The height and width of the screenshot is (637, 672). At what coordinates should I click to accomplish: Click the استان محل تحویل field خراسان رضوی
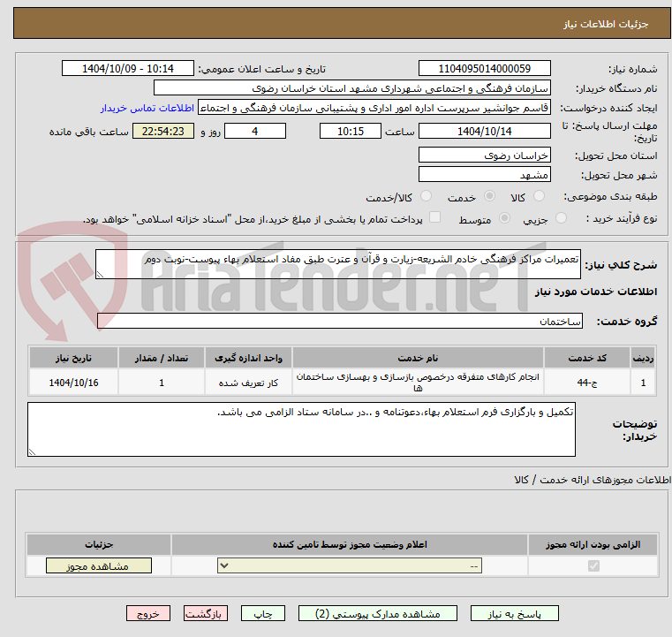(484, 155)
